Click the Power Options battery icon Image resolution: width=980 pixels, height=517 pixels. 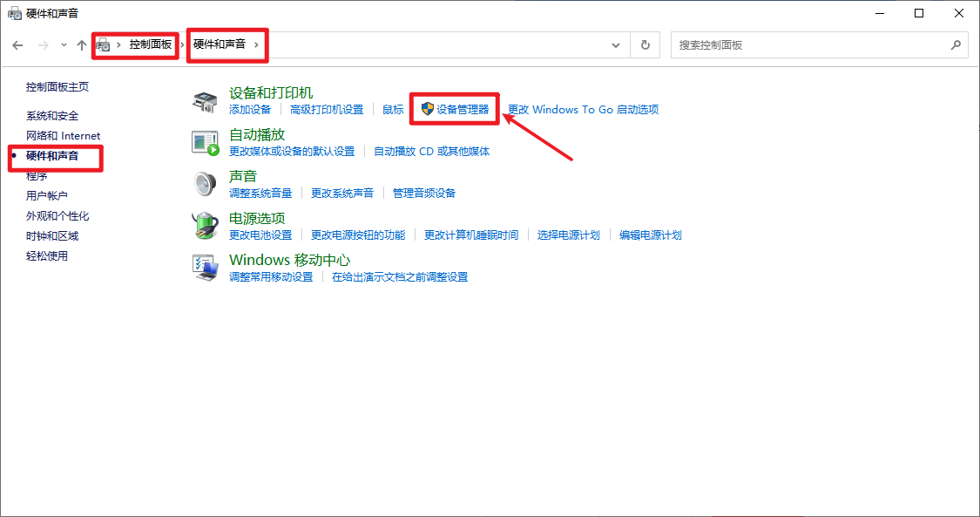tap(206, 226)
